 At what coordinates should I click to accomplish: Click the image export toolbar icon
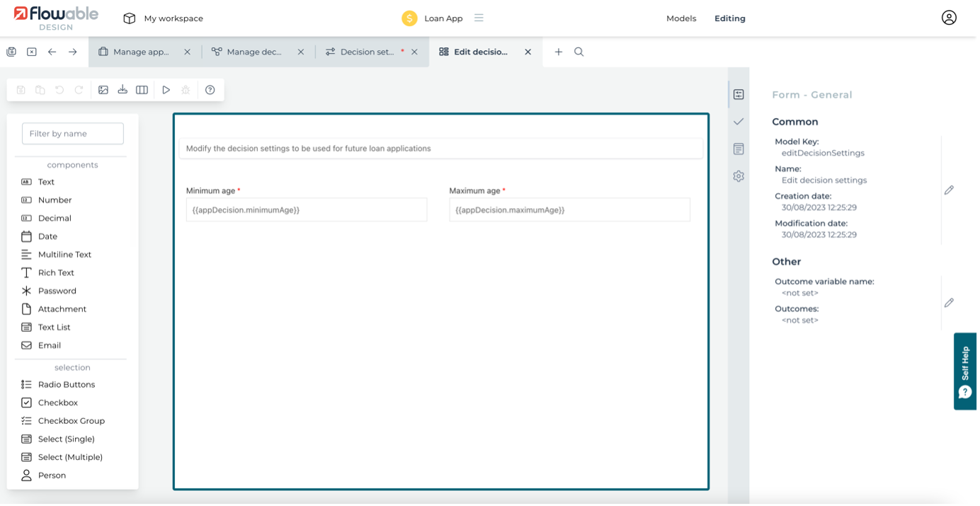(x=103, y=90)
